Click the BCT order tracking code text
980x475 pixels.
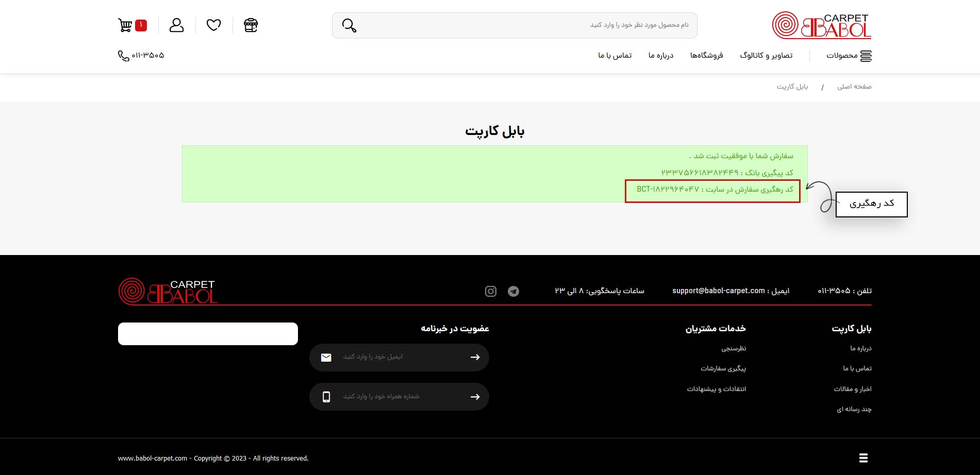(x=668, y=189)
